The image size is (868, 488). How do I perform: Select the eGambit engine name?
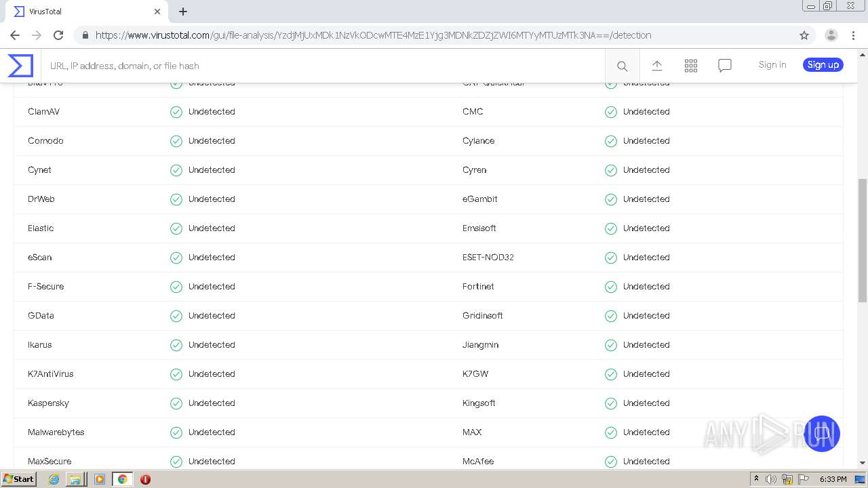(x=480, y=199)
